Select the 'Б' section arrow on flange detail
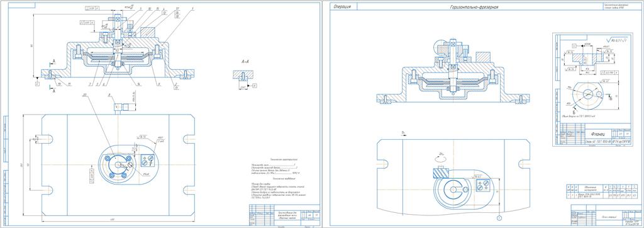Viewport: 644px width, 228px height. pos(611,98)
